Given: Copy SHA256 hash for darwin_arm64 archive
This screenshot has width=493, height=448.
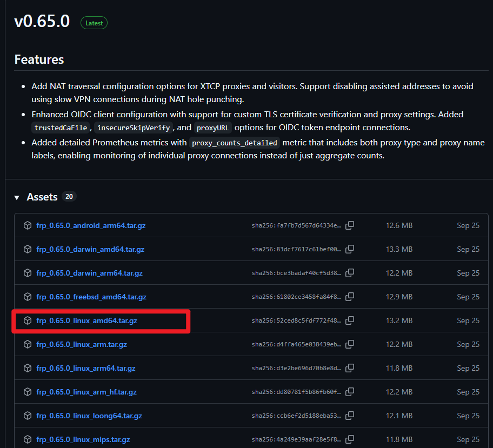Looking at the screenshot, I should pos(350,273).
